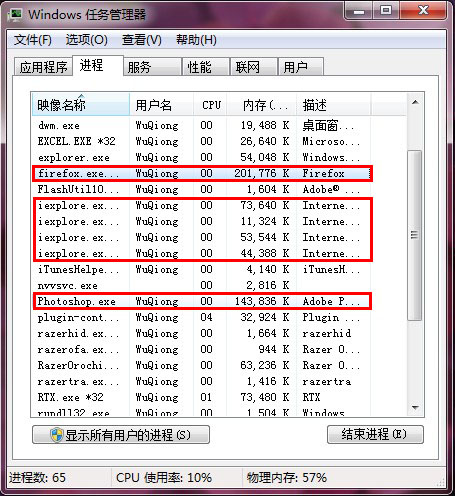Click the 桌面窗 description cell
This screenshot has height=496, width=455.
pyautogui.click(x=328, y=125)
